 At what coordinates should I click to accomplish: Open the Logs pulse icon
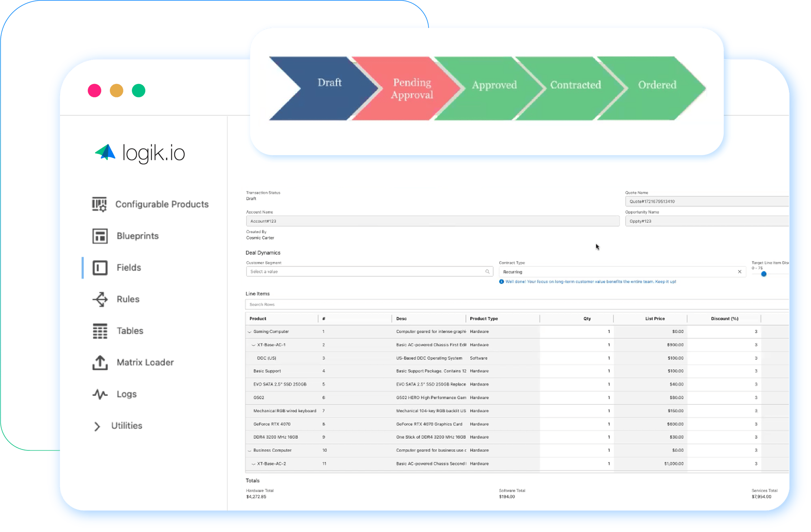(x=100, y=394)
